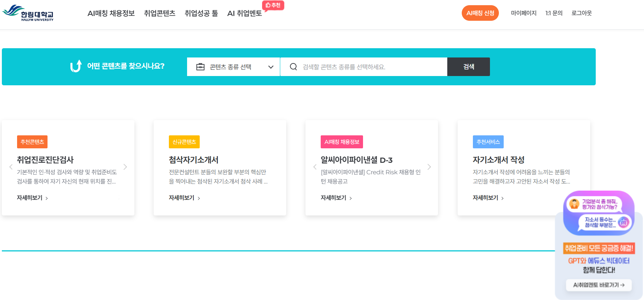Screen dimensions: 644x300
Task: Click the pink AI매칭 채용정보 tag
Action: pyautogui.click(x=342, y=142)
